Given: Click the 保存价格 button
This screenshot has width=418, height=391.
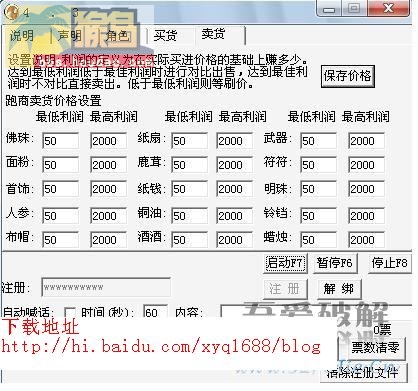Looking at the screenshot, I should [348, 76].
